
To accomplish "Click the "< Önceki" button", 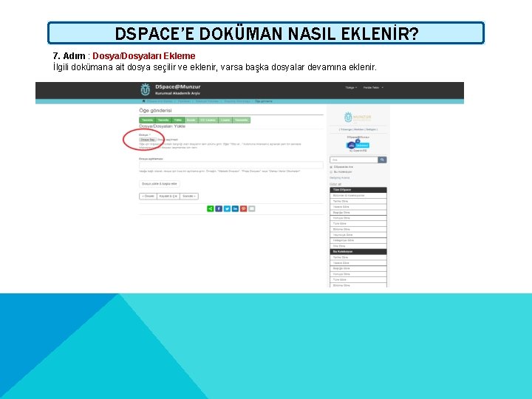I will 148,196.
